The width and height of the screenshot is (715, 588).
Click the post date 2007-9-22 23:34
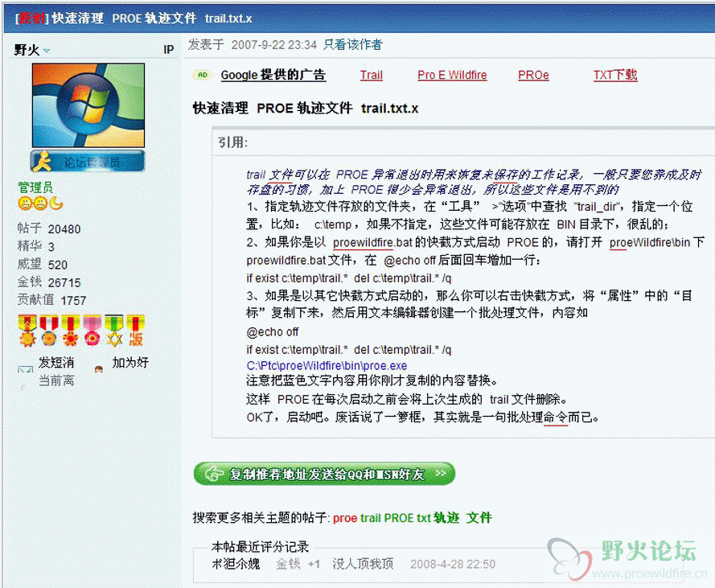click(273, 45)
